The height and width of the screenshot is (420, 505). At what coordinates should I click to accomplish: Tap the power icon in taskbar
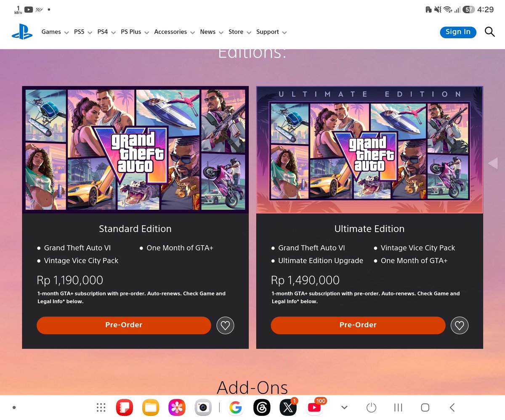pos(371,407)
